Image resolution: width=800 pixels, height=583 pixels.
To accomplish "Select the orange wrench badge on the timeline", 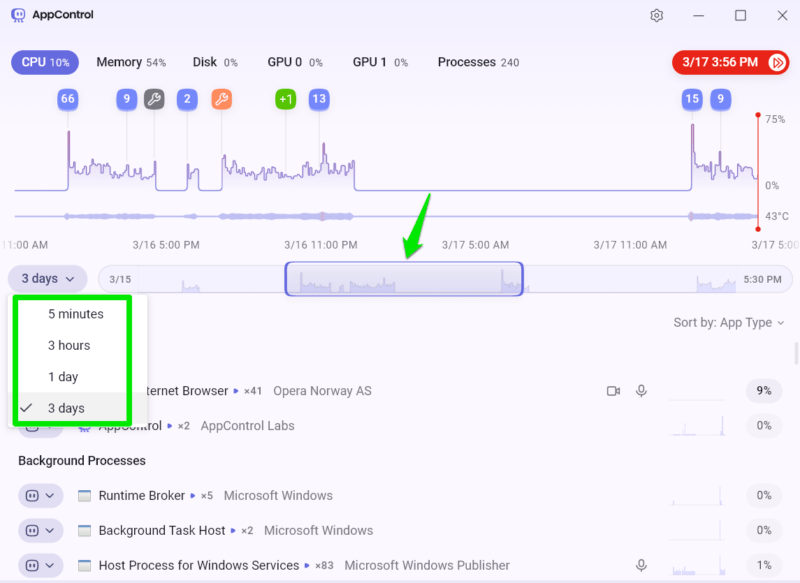I will [221, 99].
